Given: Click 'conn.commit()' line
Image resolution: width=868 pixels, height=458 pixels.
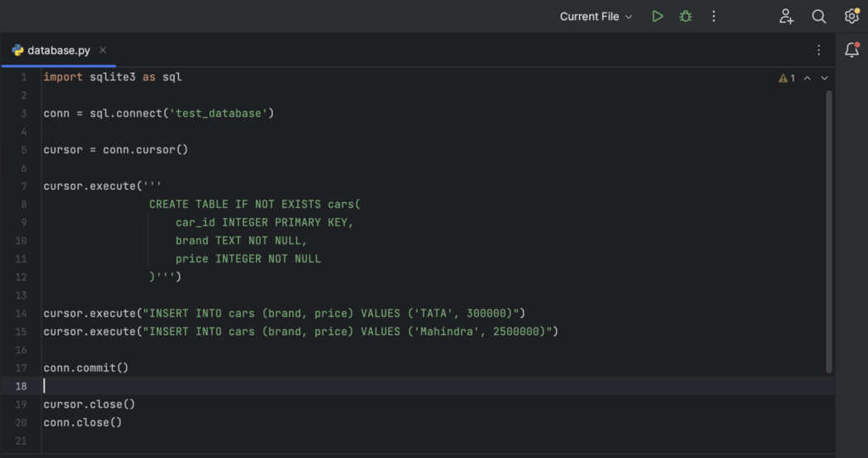Looking at the screenshot, I should tap(86, 368).
